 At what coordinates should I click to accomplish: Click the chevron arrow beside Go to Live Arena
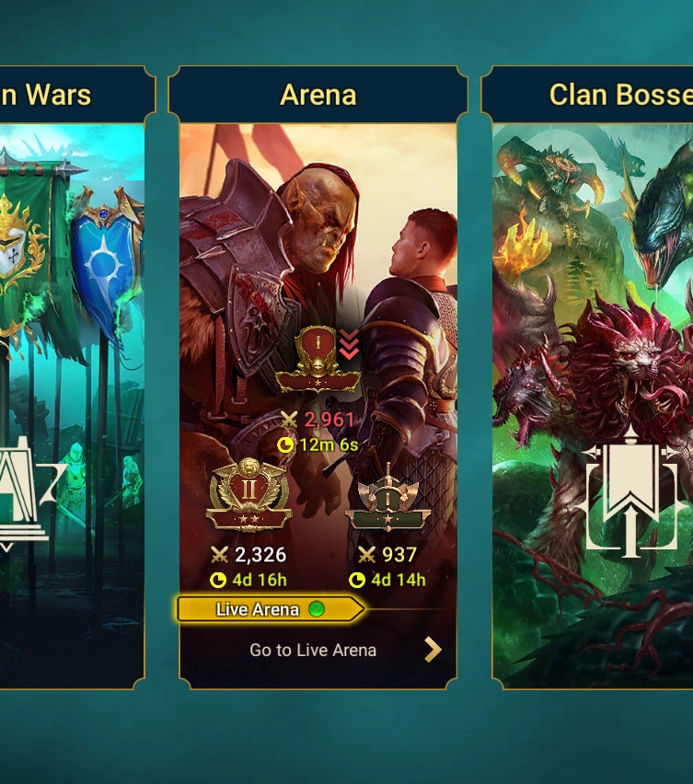coord(433,650)
